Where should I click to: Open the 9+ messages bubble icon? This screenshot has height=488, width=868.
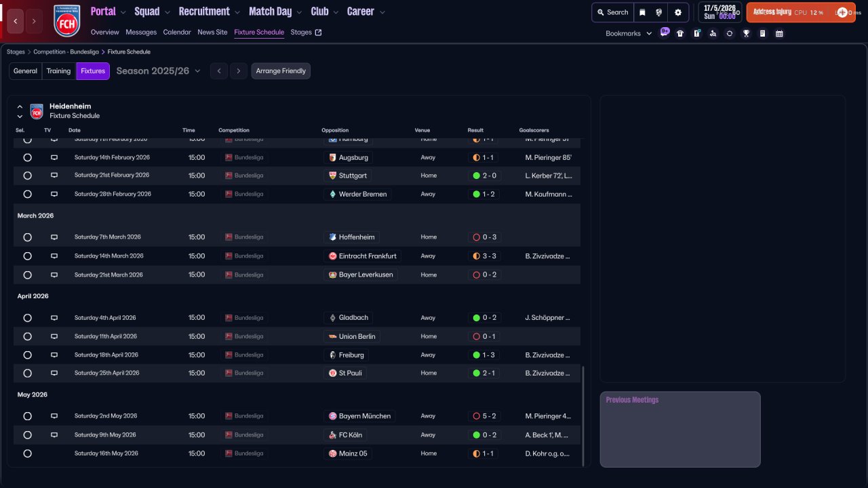click(665, 32)
